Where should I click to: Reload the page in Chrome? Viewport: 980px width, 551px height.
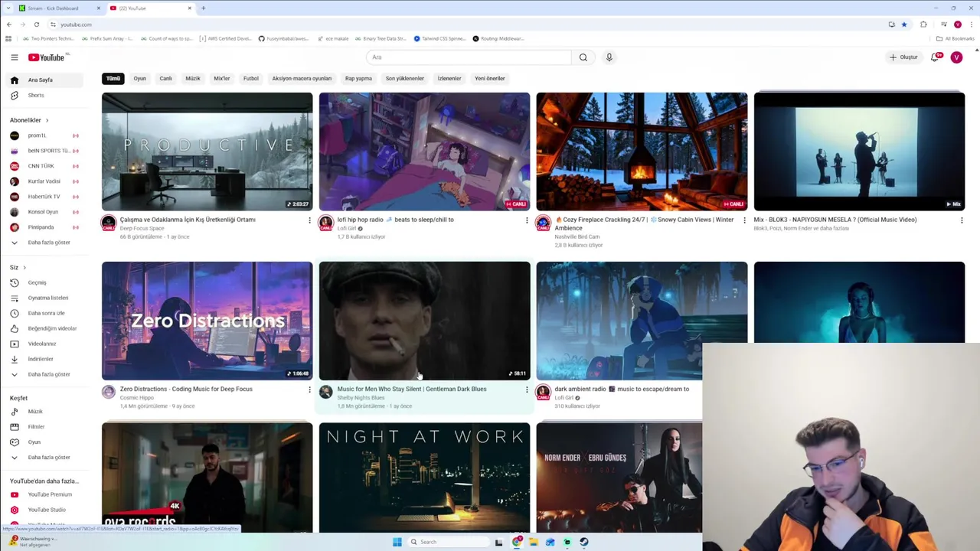36,24
